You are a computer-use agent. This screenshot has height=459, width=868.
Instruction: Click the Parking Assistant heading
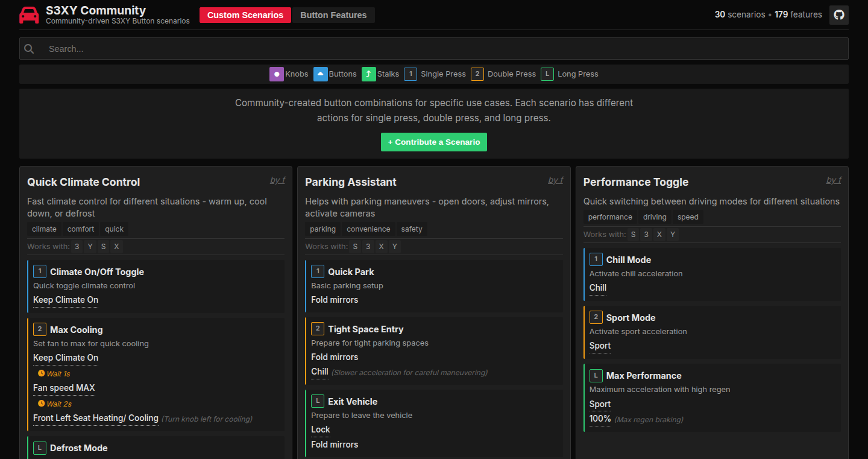[351, 182]
